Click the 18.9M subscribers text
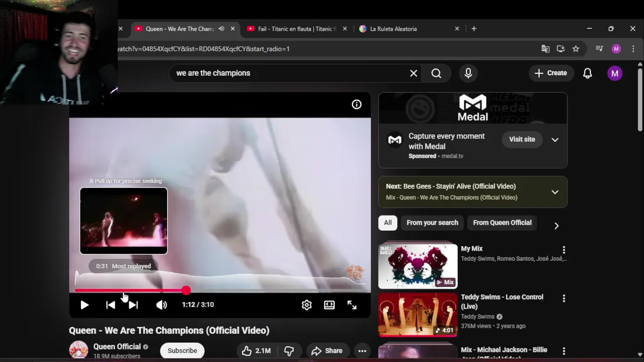Screen dimensions: 644x362 click(x=117, y=356)
